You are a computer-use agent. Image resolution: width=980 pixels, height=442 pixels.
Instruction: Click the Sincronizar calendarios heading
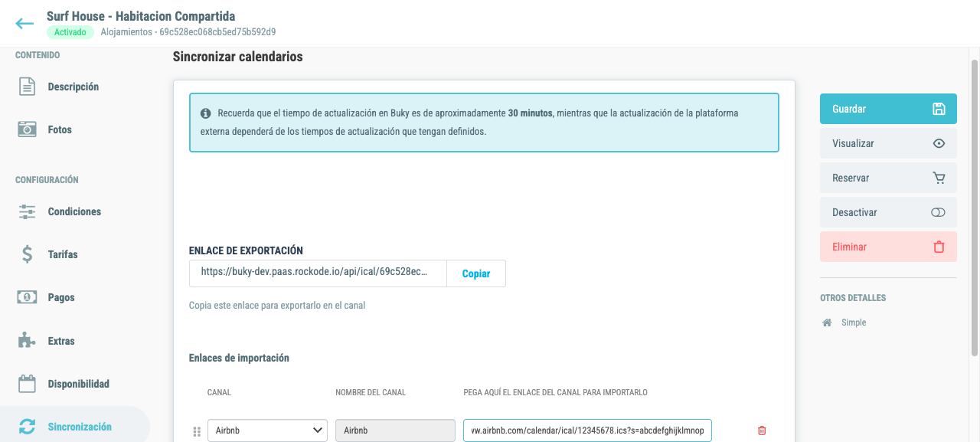(x=237, y=57)
